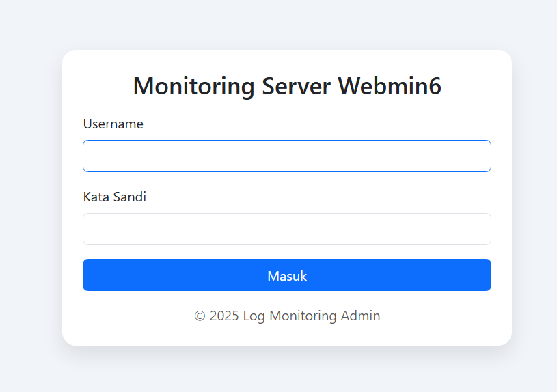Click the word "Sandi" above the password field
Image resolution: width=557 pixels, height=392 pixels.
pyautogui.click(x=130, y=197)
